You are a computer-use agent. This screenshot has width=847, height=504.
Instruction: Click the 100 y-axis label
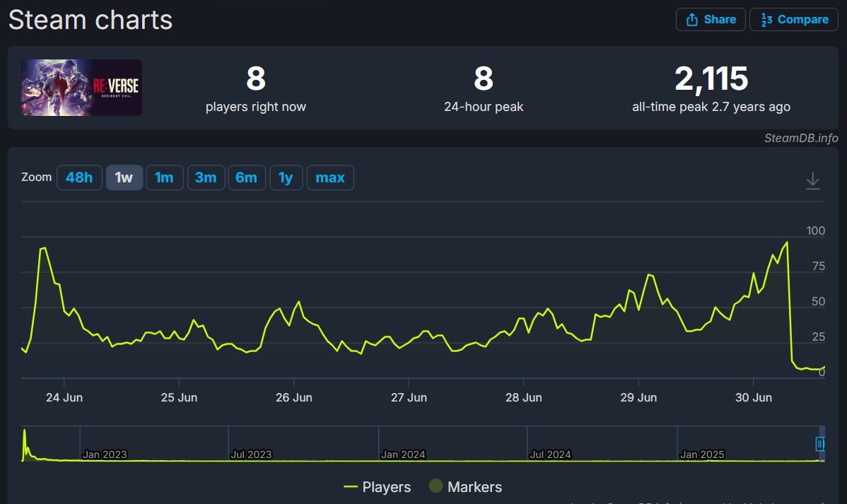coord(816,230)
